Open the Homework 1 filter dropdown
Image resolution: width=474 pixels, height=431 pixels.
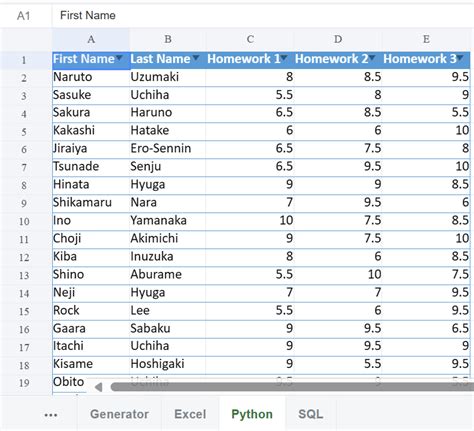tap(284, 58)
